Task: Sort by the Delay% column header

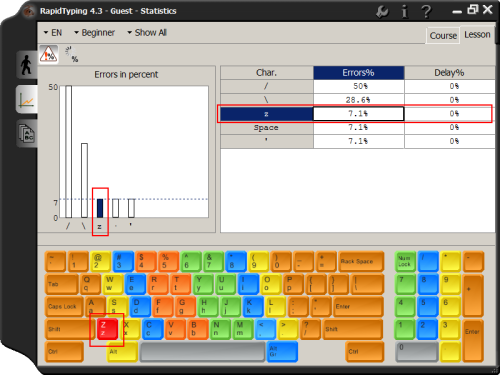Action: tap(449, 73)
